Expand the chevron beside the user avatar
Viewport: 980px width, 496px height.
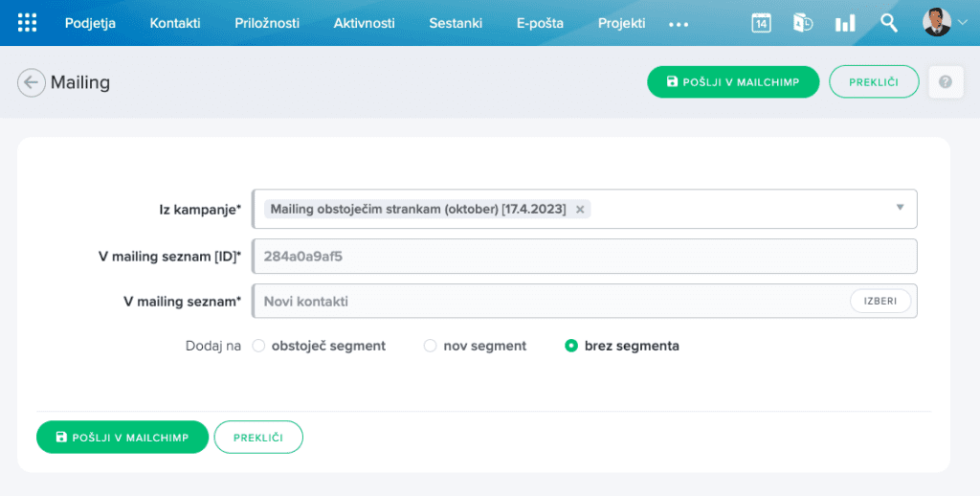[x=963, y=23]
